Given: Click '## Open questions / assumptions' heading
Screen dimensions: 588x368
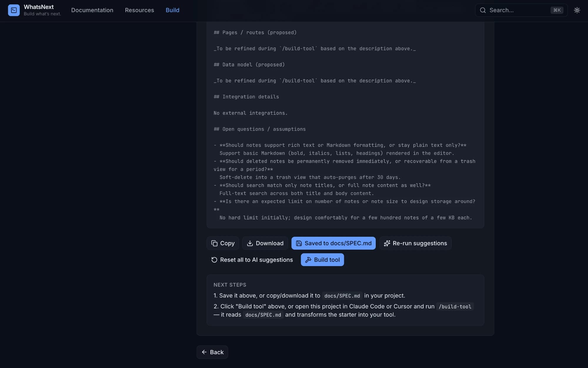Looking at the screenshot, I should (x=260, y=129).
